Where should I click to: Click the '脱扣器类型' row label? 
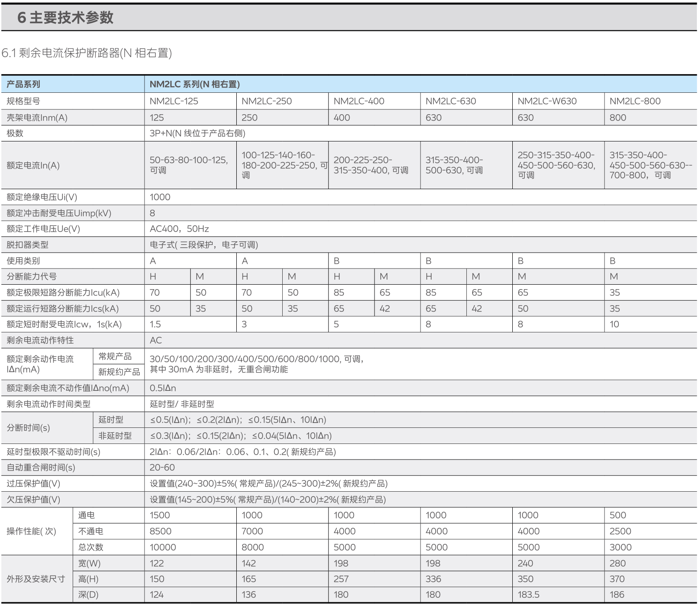point(27,245)
